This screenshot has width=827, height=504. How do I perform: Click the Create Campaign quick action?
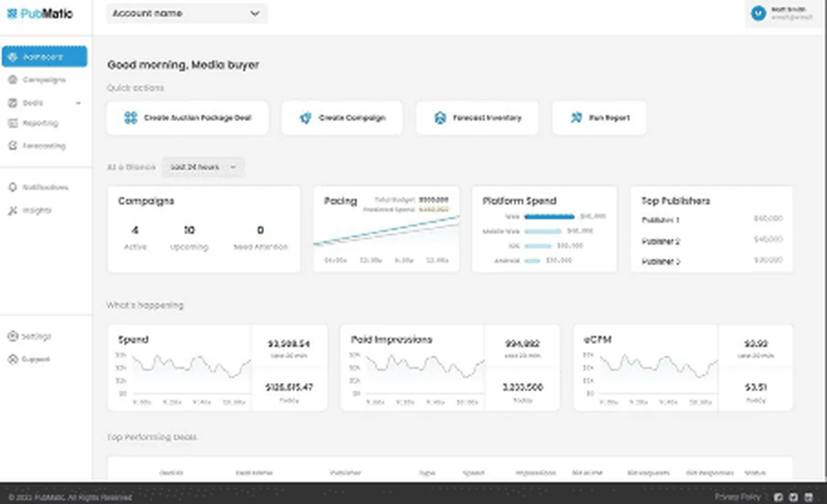(342, 118)
